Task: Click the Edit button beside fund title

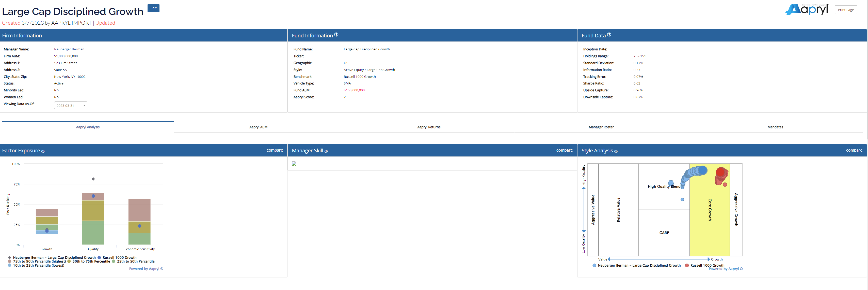Action: pyautogui.click(x=153, y=8)
